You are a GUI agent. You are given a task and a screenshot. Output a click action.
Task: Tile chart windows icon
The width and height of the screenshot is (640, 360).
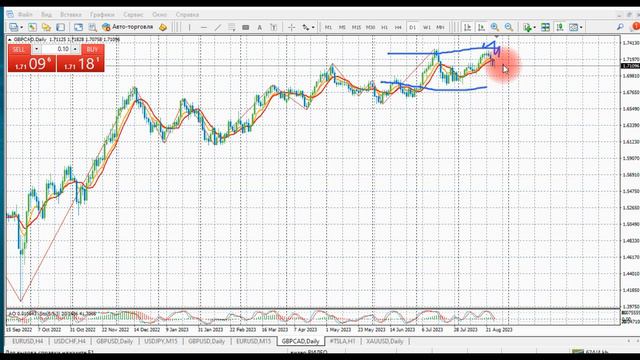pos(545,27)
